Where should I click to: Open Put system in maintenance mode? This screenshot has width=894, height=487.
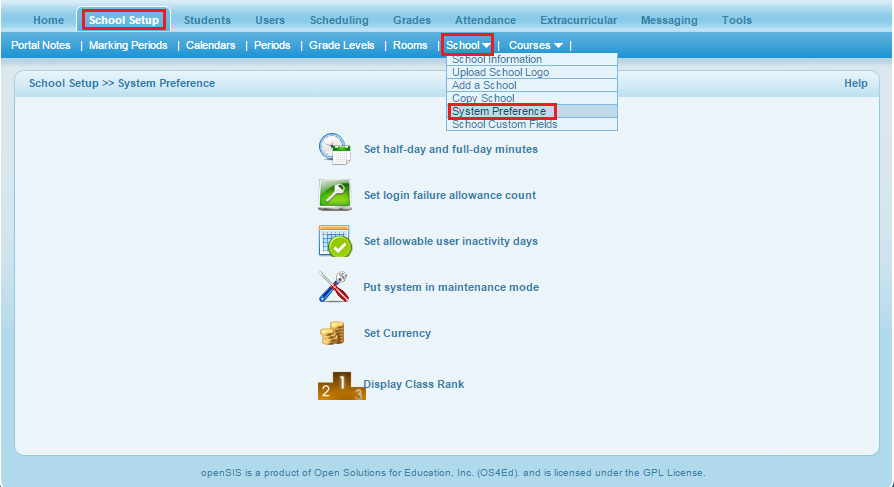tap(451, 287)
